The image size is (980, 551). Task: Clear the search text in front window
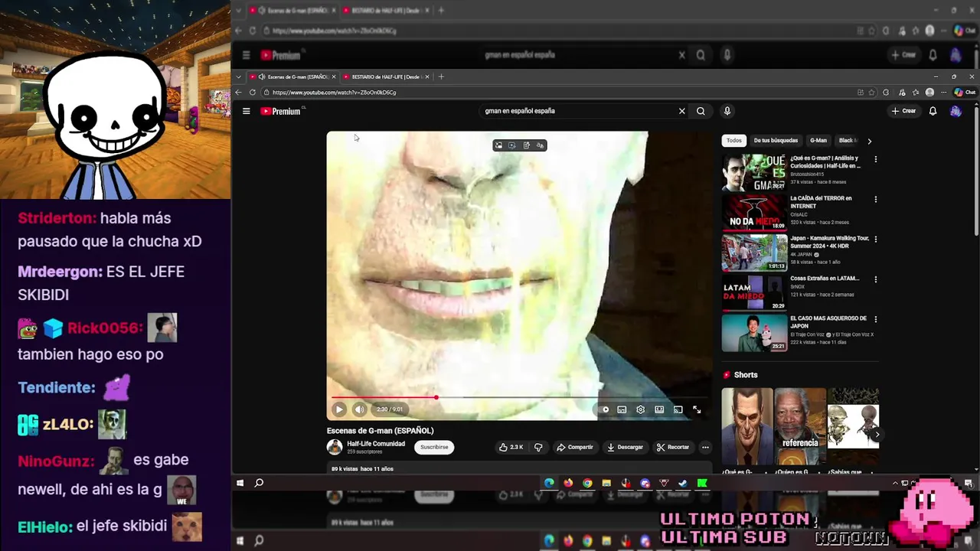click(681, 111)
